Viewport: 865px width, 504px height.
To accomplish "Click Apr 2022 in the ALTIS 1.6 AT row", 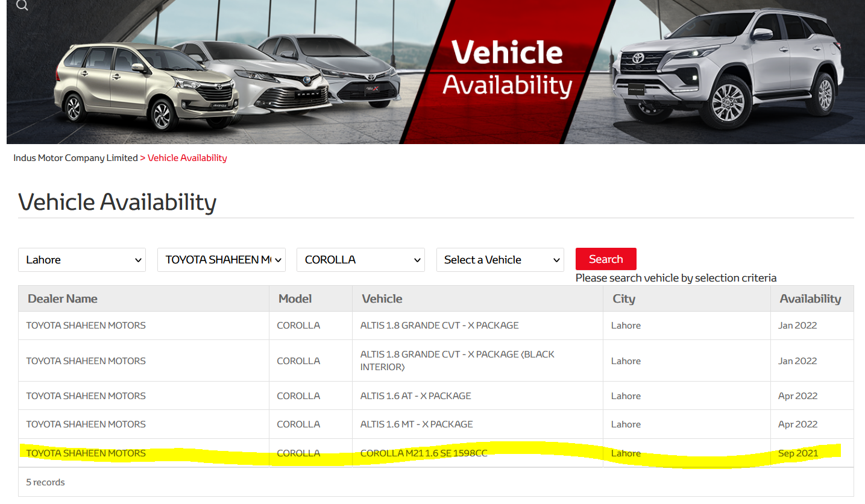I will pyautogui.click(x=797, y=396).
